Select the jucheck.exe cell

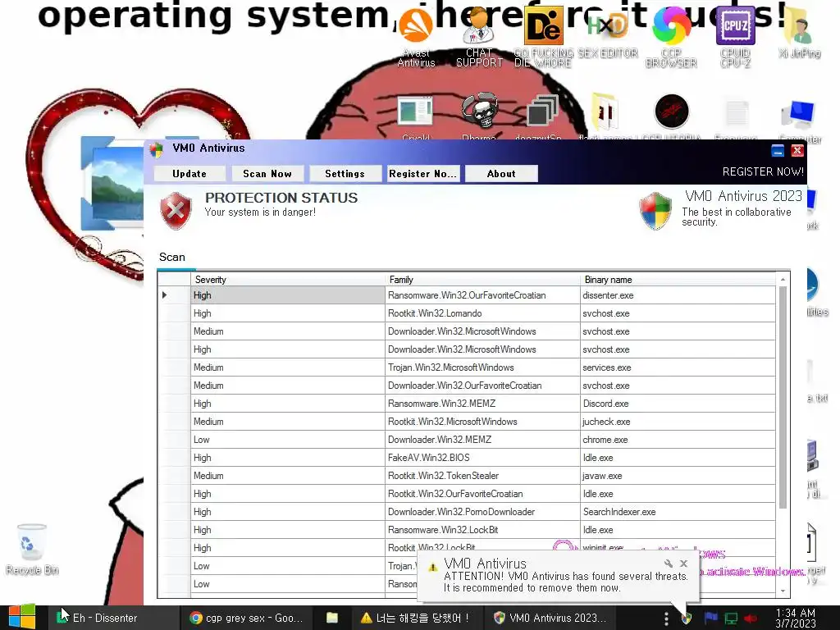tap(678, 422)
